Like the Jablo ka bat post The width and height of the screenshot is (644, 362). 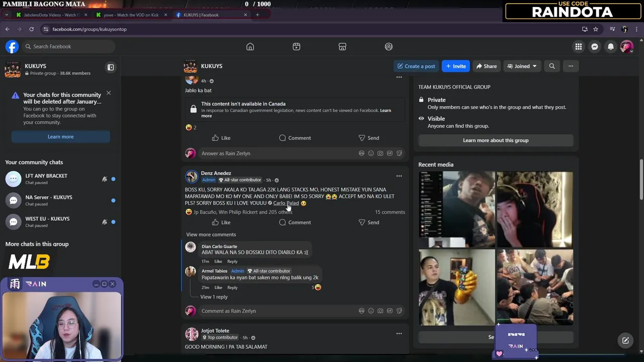coord(221,138)
